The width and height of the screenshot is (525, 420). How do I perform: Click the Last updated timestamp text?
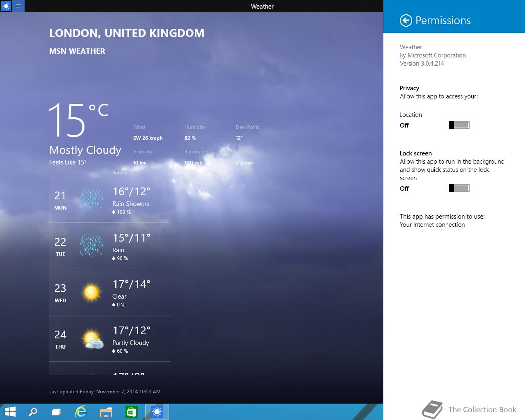[x=105, y=392]
